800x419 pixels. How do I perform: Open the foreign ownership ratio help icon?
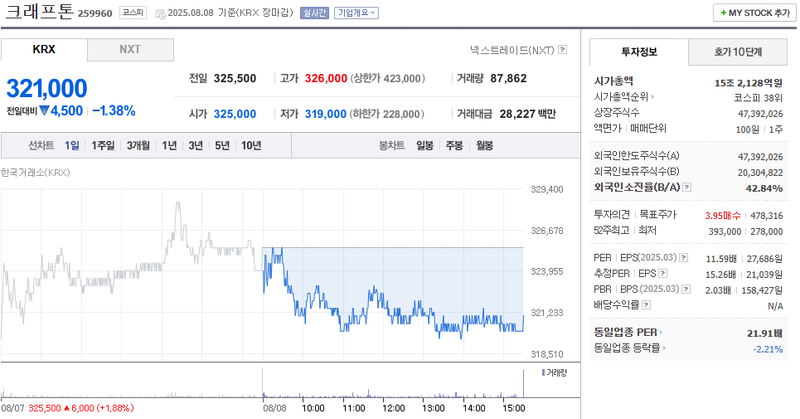[687, 187]
